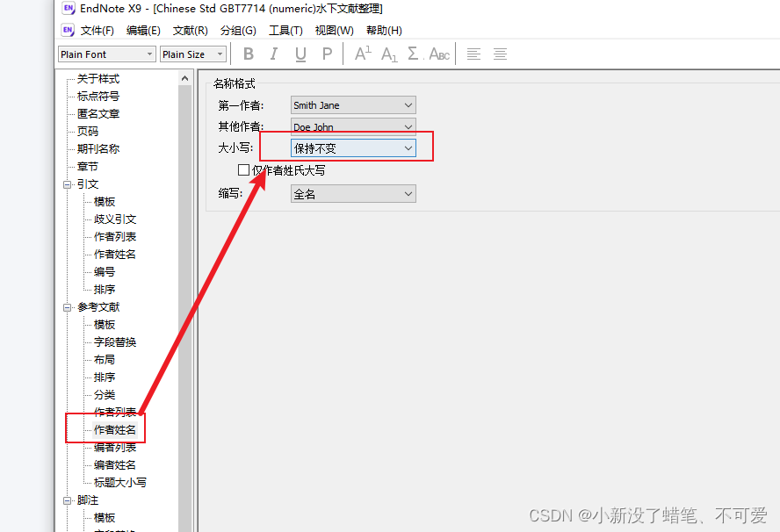The image size is (780, 532).
Task: Open the 编辑(E) menu
Action: [x=143, y=31]
